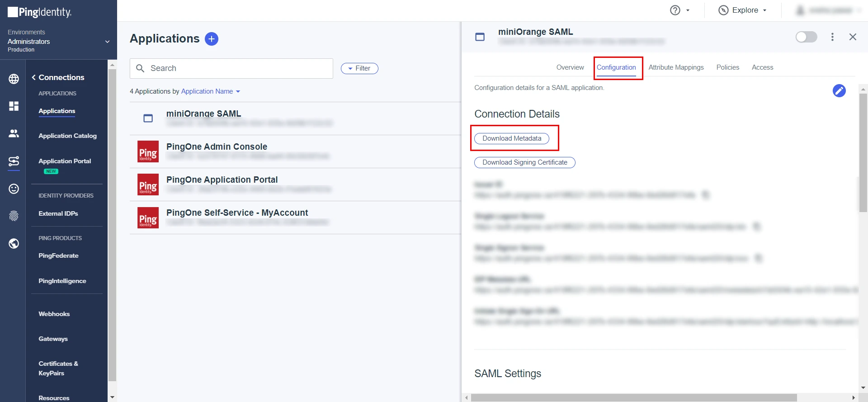Screen dimensions: 868x402
Task: Copy the Single Signon Service URL
Action: tap(759, 258)
